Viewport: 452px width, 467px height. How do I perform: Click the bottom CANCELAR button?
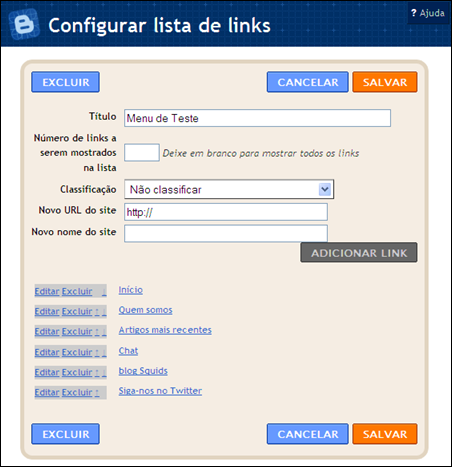pos(308,434)
